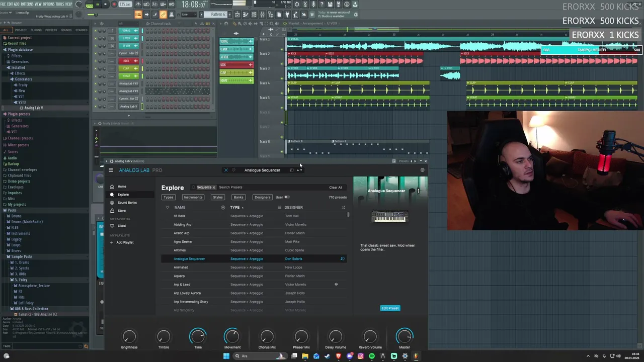
Task: Mute the CLAP channel in channel rack
Action: 95,69
